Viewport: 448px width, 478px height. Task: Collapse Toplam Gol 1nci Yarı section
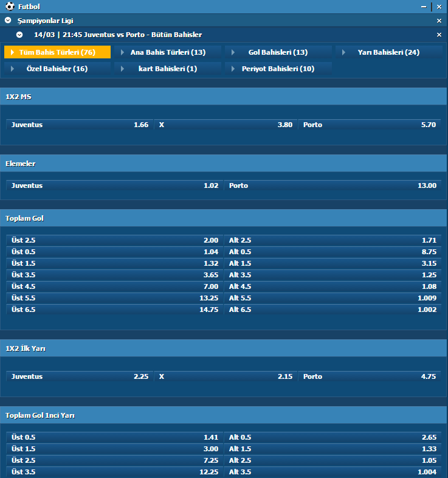[223, 415]
